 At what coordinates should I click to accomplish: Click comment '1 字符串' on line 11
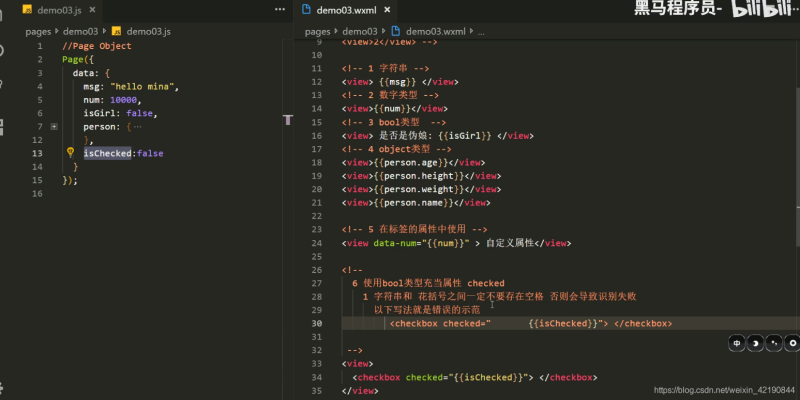click(x=388, y=68)
